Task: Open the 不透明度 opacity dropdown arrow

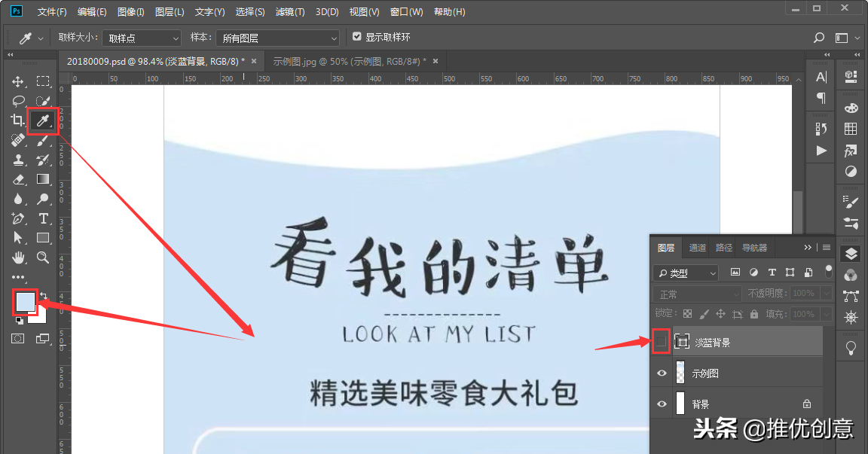Action: [x=827, y=293]
